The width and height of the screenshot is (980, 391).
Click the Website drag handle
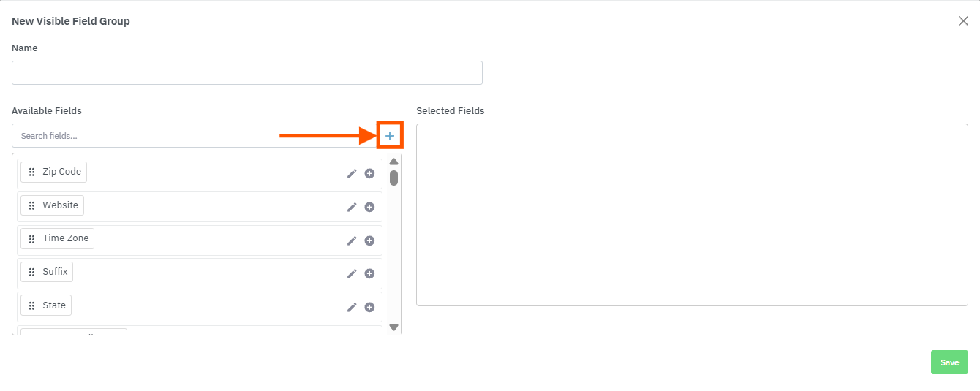pos(31,206)
